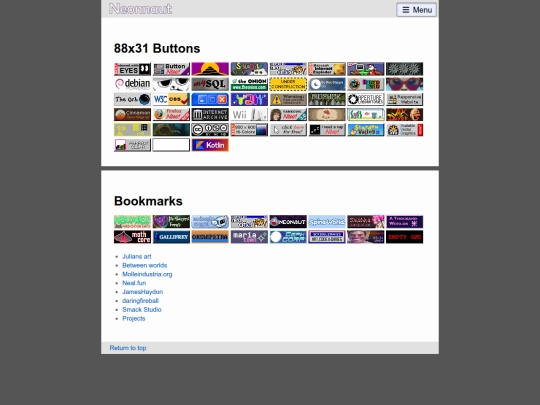Click the red heart sunglasses badge
Screen dimensions: 540x405
coord(405,84)
